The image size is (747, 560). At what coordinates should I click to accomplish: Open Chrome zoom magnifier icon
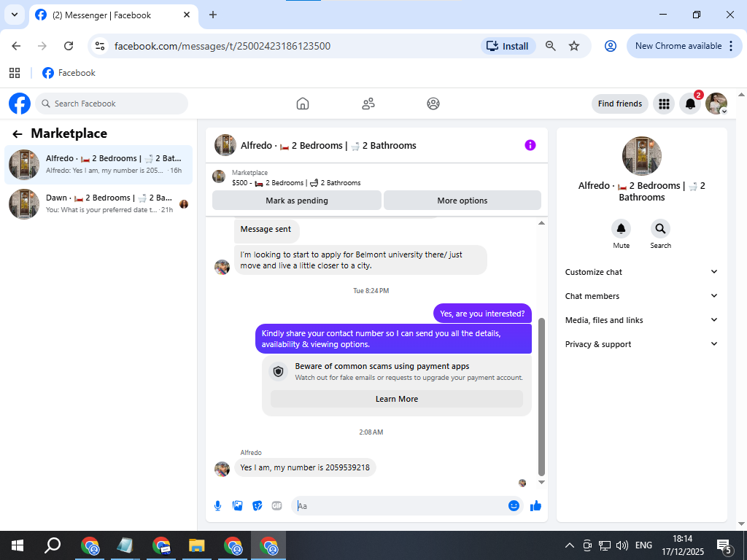tap(550, 46)
